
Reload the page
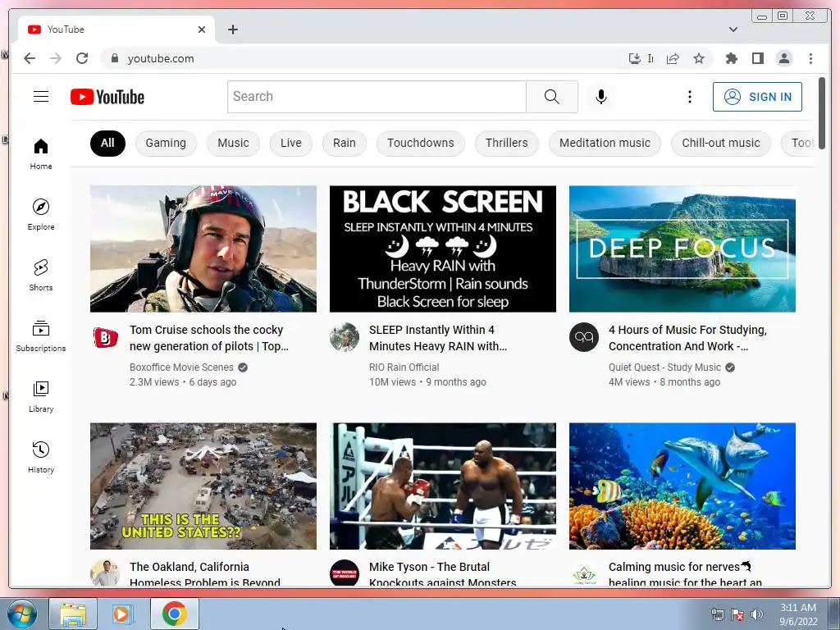pyautogui.click(x=82, y=58)
